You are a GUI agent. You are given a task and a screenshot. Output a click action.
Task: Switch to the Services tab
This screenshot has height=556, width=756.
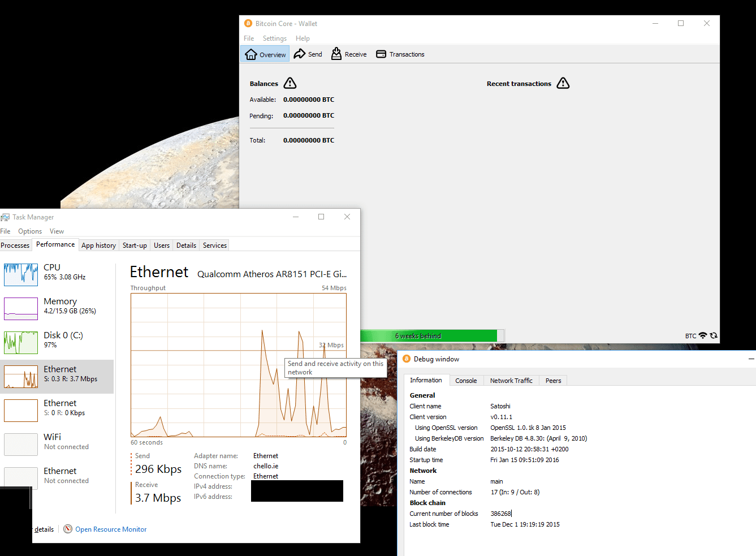point(215,245)
